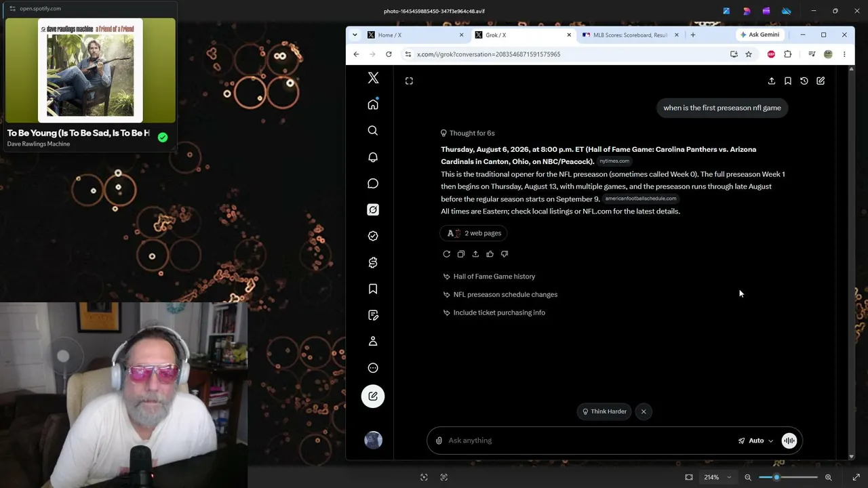Switch to the MLB Scores tab
Viewport: 868px width, 488px height.
(x=631, y=35)
